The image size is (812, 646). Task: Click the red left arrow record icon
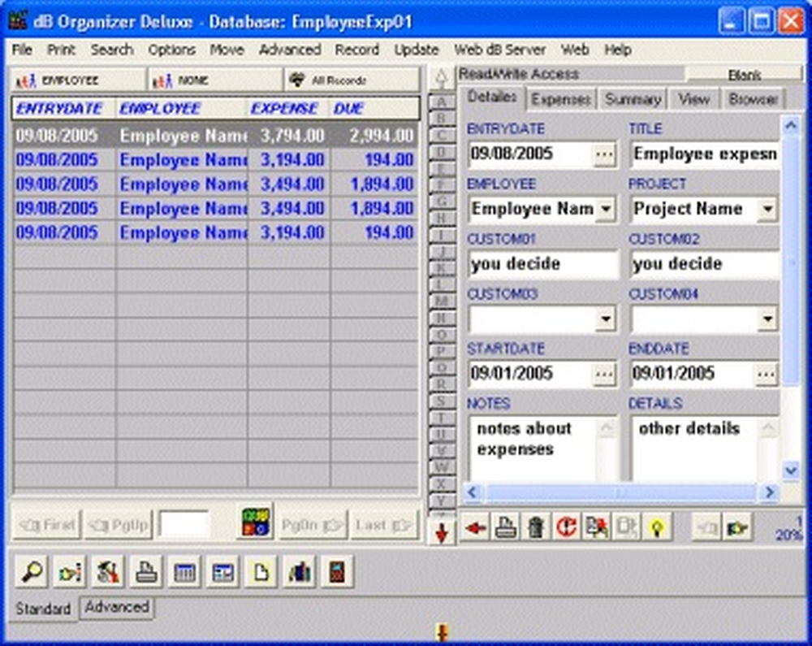[x=475, y=528]
